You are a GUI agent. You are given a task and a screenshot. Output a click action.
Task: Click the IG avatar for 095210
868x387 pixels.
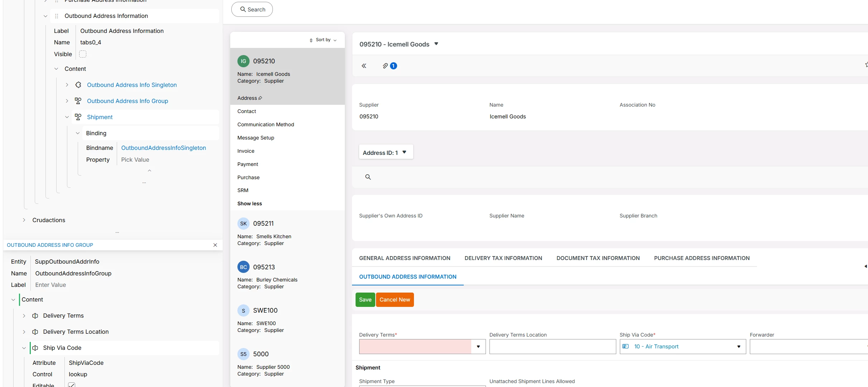[x=243, y=61]
